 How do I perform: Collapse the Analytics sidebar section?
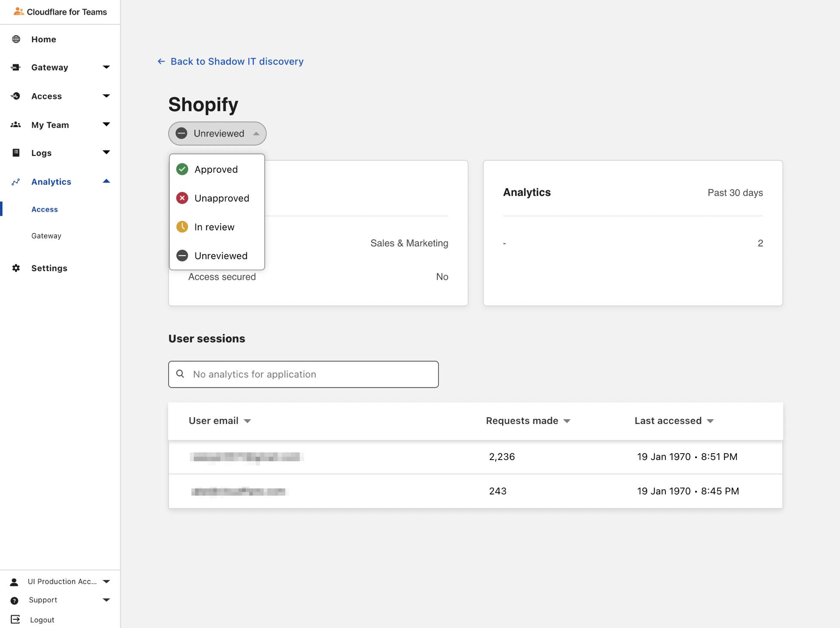coord(106,181)
